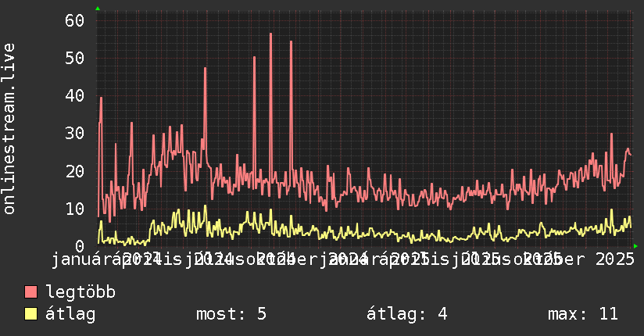Click the y-axis label 10

(74, 209)
